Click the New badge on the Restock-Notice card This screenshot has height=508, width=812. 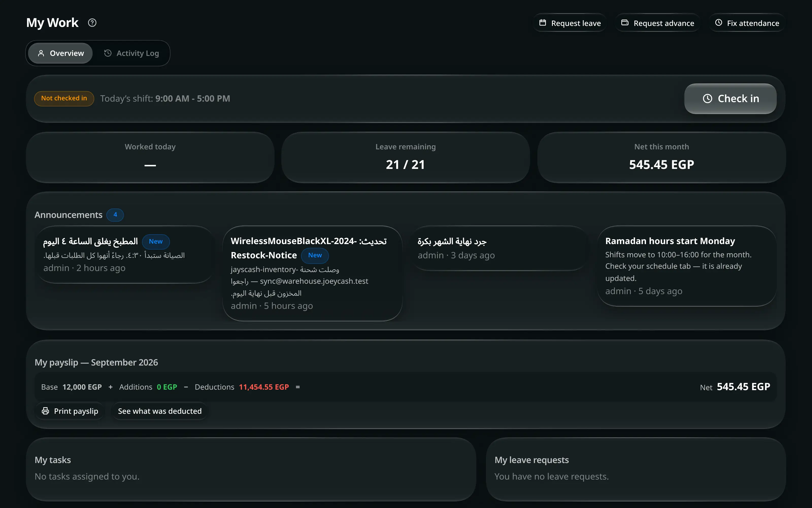point(315,255)
